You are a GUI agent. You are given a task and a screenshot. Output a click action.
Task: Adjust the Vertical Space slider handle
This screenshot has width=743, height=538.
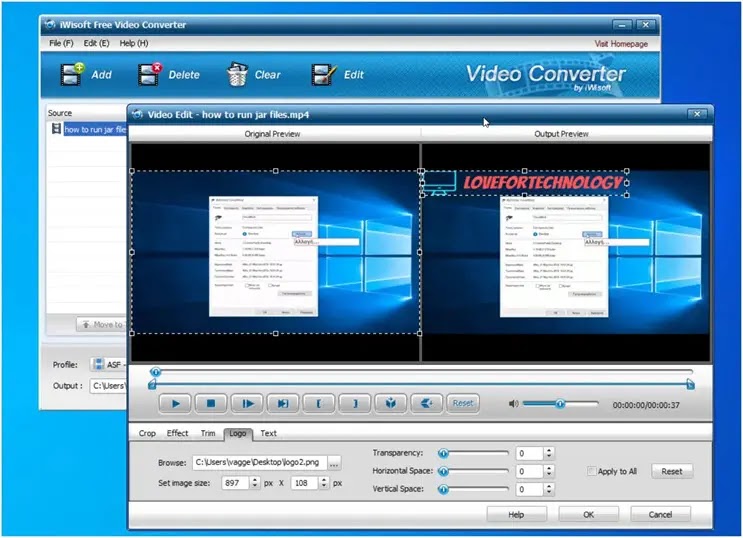pos(444,489)
